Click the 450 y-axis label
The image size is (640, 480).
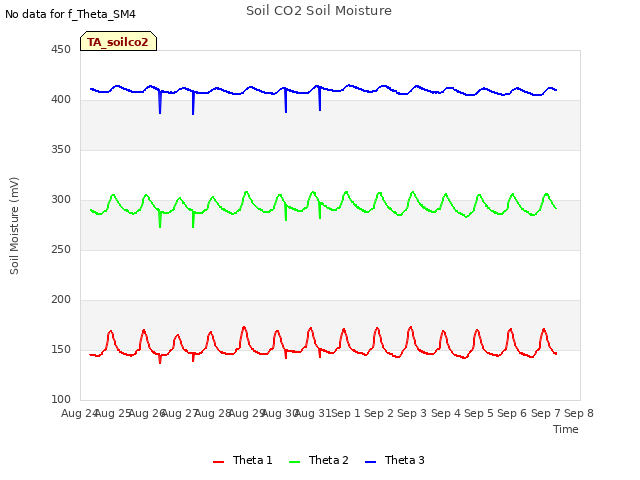click(61, 49)
